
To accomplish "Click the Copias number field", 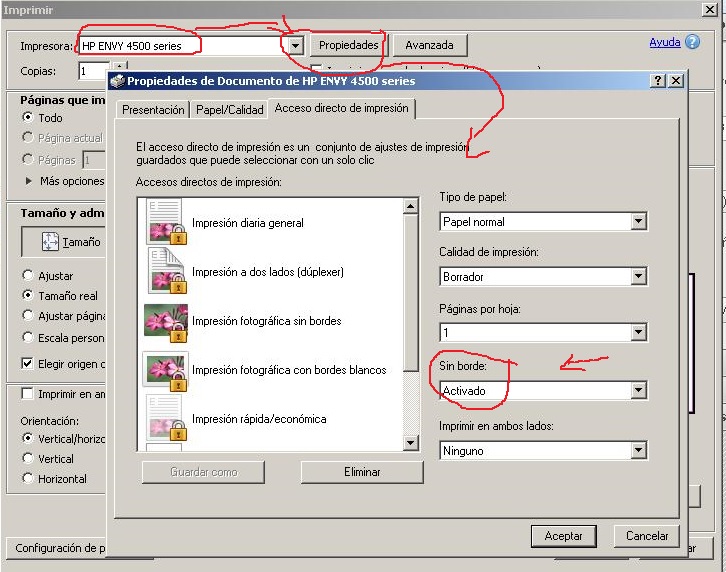I will pos(94,71).
